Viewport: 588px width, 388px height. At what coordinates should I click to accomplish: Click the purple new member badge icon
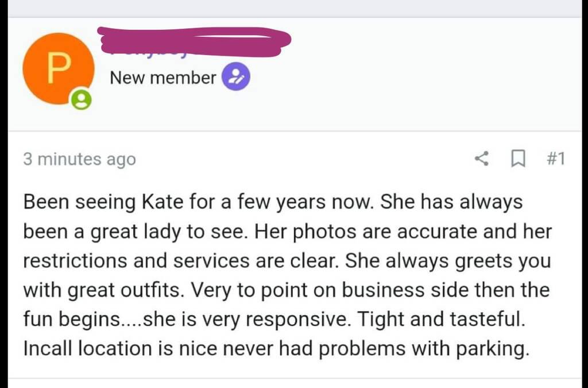tap(236, 78)
